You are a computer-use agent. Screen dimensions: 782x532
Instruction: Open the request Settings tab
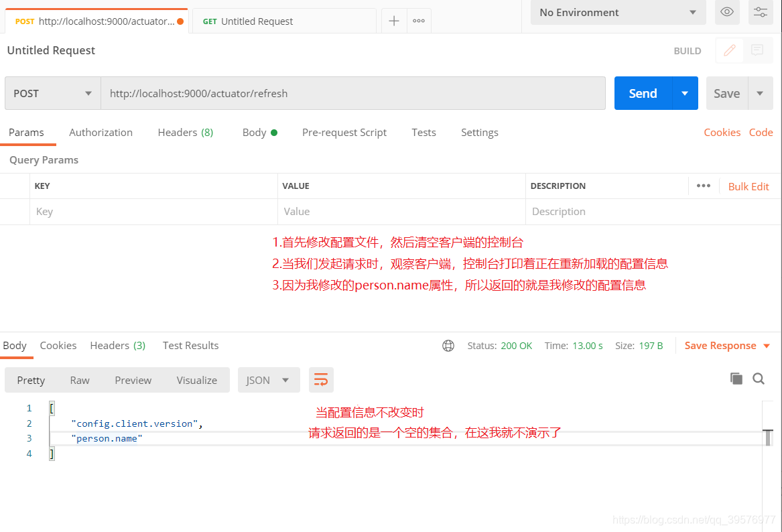479,133
